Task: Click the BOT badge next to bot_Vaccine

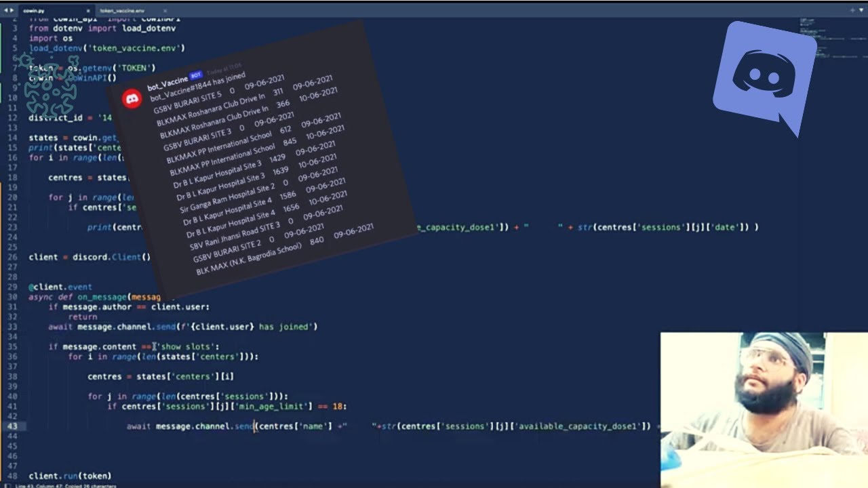Action: coord(196,75)
